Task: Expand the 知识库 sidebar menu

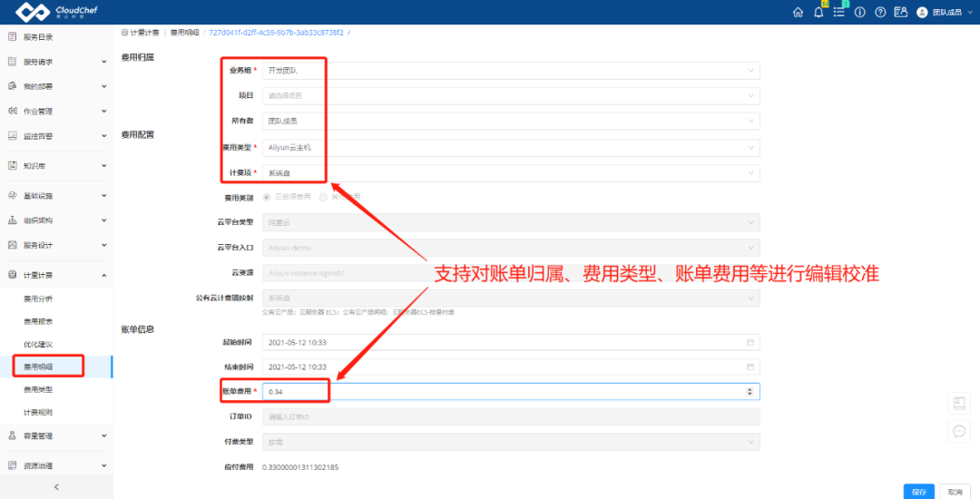Action: [56, 165]
